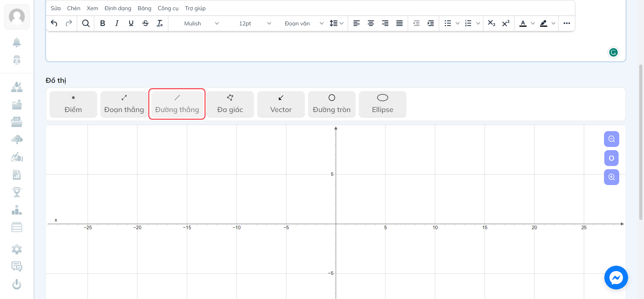Open the line height dropdown
This screenshot has width=644, height=299.
click(x=337, y=23)
